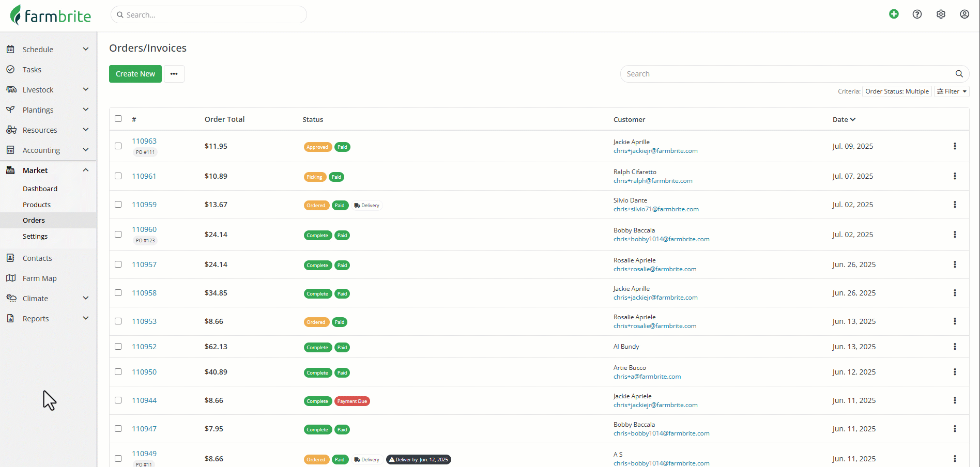Open Market Products submenu item
Viewport: 980px width, 467px height.
[37, 205]
